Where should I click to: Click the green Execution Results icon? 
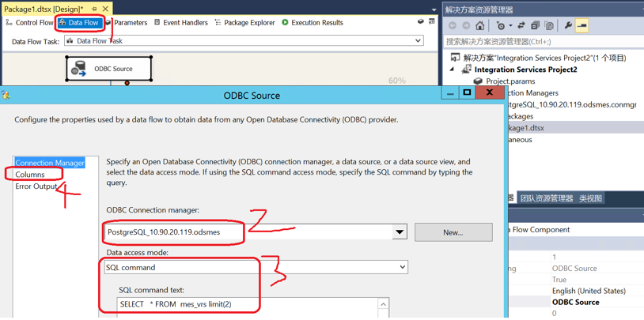point(285,23)
